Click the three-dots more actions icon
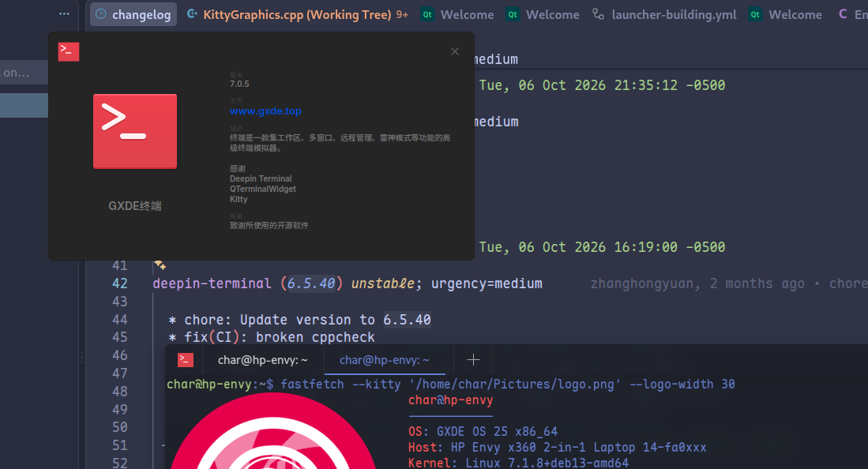The image size is (868, 469). (64, 14)
